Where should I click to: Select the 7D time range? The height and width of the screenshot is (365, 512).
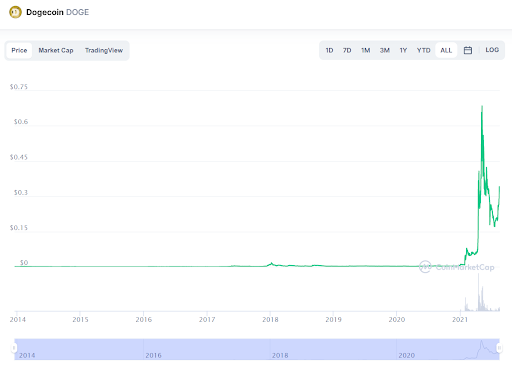(x=347, y=50)
